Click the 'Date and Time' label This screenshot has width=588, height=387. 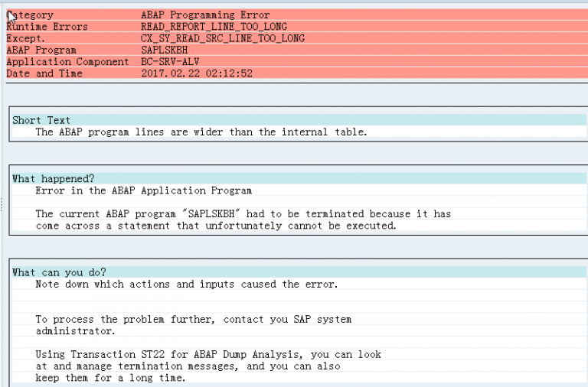(x=44, y=73)
